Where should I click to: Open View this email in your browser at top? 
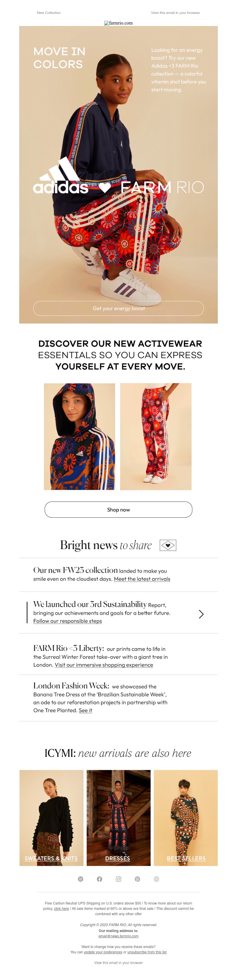point(175,12)
